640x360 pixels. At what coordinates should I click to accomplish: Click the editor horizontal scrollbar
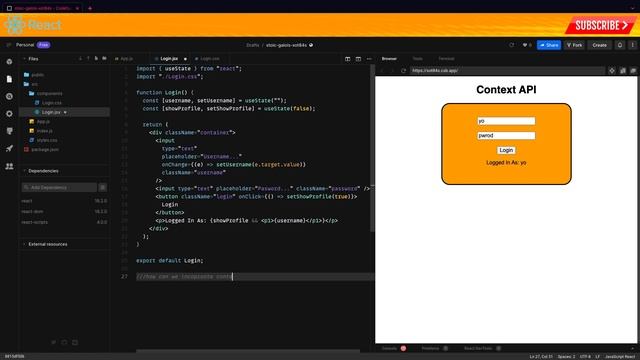(x=248, y=350)
